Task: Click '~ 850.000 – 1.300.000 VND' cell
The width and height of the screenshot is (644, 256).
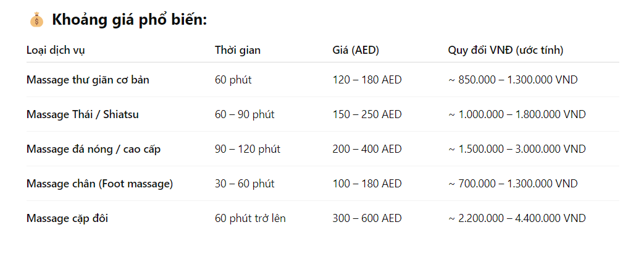Action: tap(512, 80)
